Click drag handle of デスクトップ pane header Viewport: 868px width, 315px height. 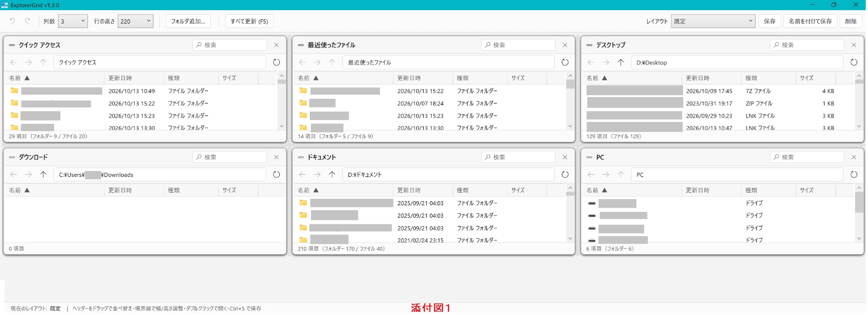click(589, 45)
